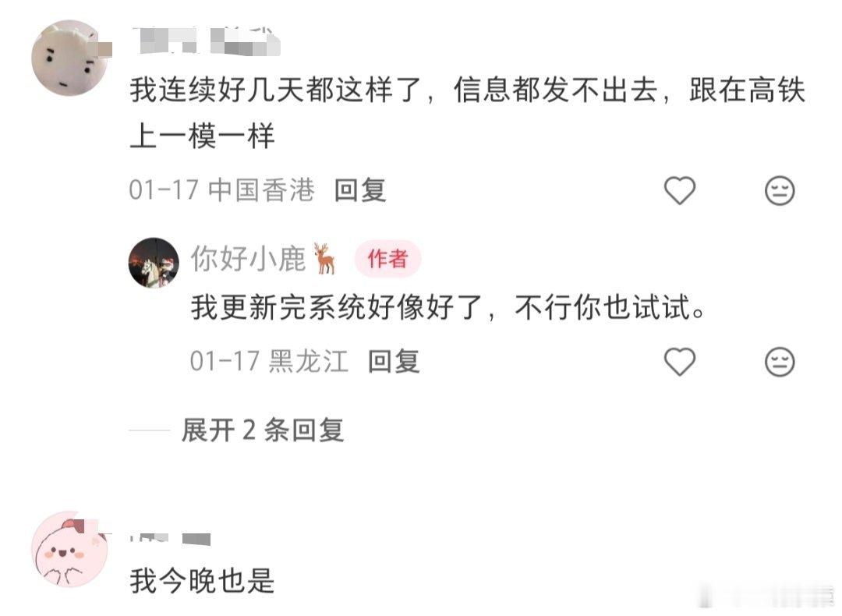The width and height of the screenshot is (842, 616).
Task: Like the first comment from Hong Kong
Action: [x=680, y=190]
